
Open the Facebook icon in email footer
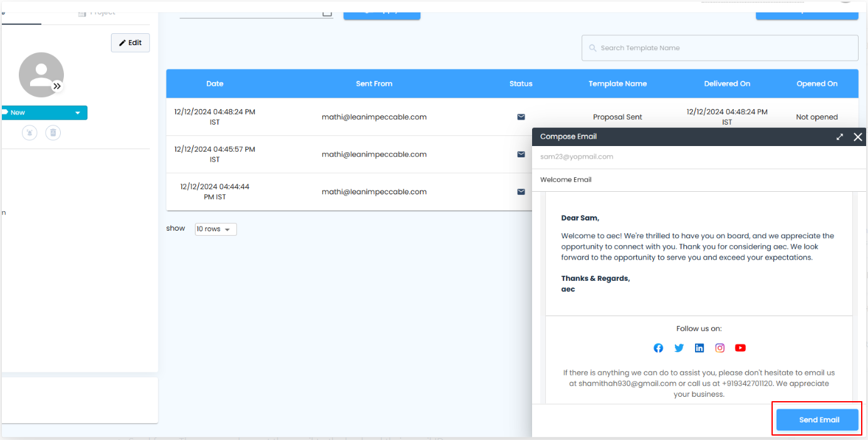[x=658, y=348]
